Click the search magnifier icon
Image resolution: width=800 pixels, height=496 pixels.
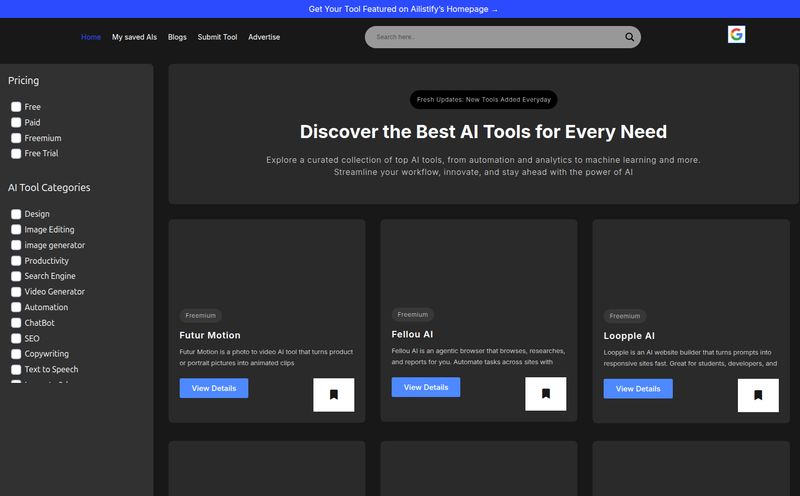[x=630, y=37]
